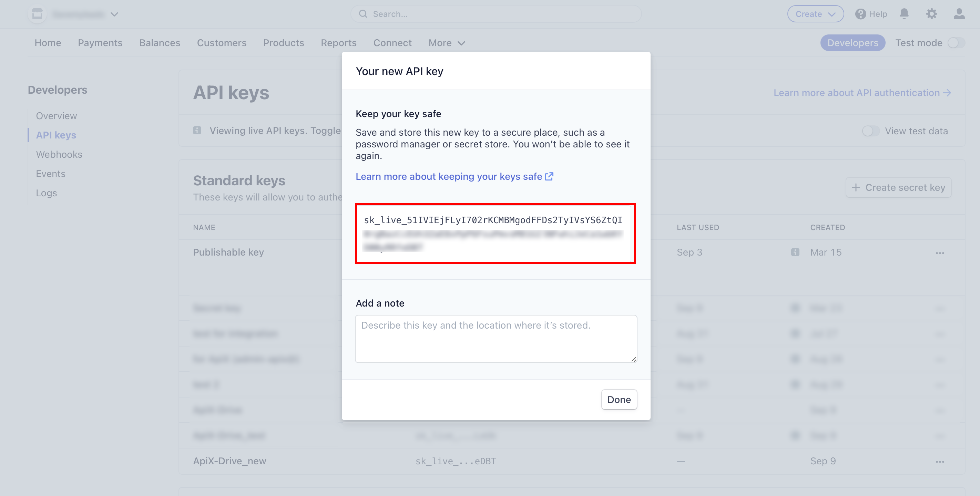The image size is (980, 496).
Task: Click the Add a note input field
Action: coord(496,339)
